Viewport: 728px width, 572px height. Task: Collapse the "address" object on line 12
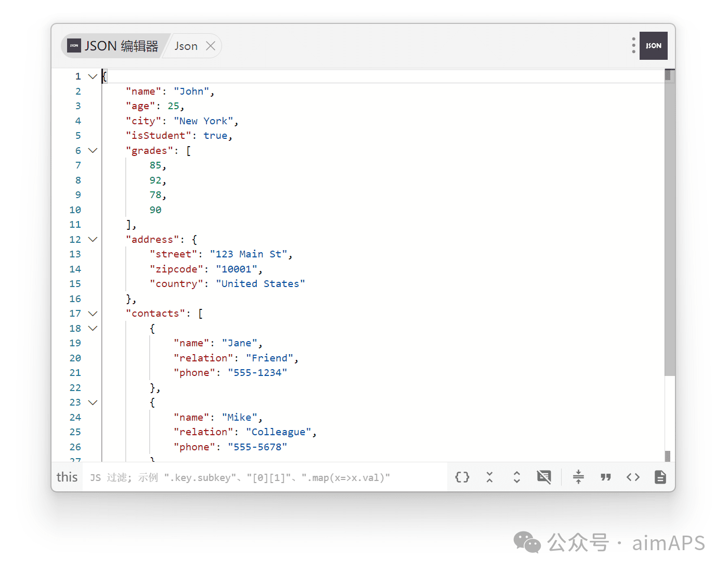pyautogui.click(x=93, y=240)
